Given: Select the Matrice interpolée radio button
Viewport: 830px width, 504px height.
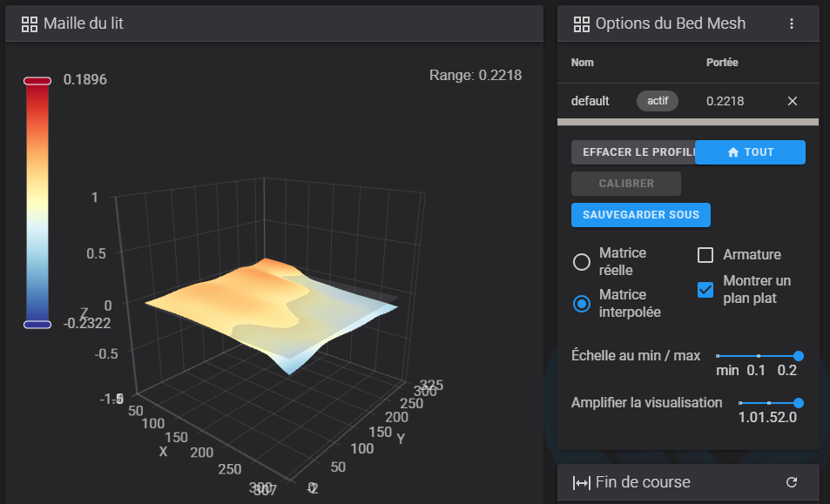Looking at the screenshot, I should coord(582,304).
